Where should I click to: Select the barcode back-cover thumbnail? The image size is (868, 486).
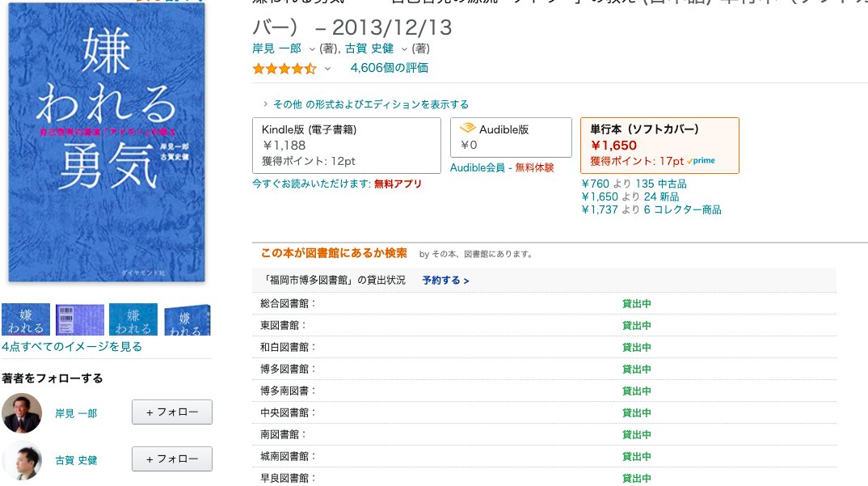[80, 319]
